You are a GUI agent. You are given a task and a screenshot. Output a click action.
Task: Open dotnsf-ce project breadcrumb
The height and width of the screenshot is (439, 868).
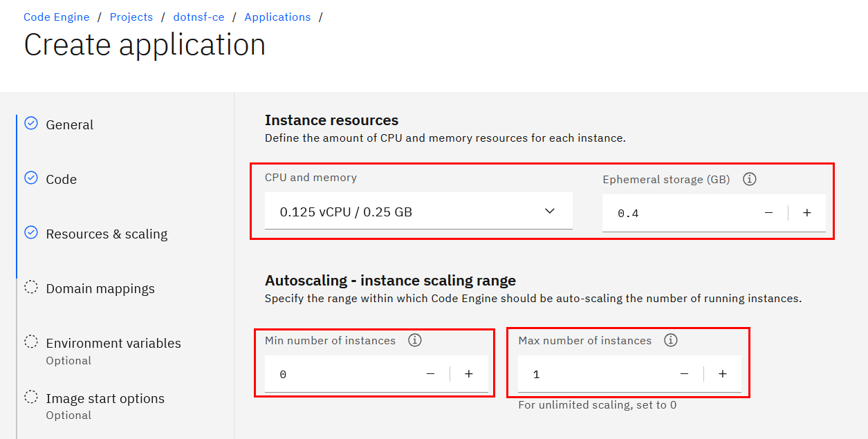tap(198, 17)
